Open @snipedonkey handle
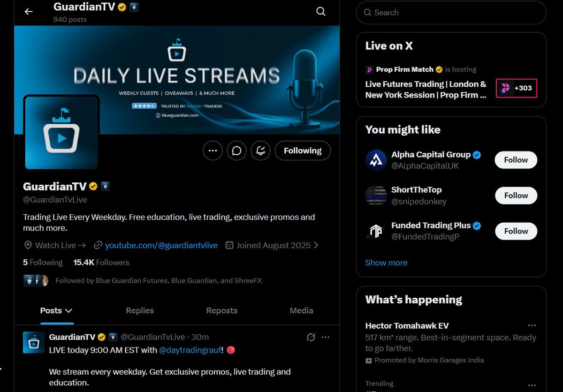This screenshot has width=563, height=392. pyautogui.click(x=419, y=202)
